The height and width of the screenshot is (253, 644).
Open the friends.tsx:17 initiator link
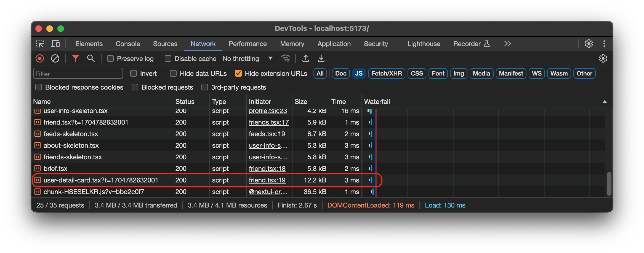tap(268, 122)
